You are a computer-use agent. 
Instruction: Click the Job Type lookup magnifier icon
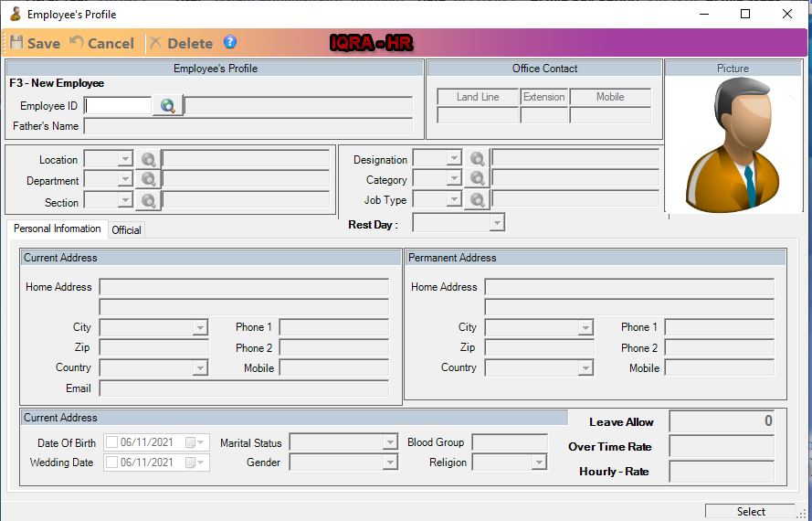(x=477, y=200)
